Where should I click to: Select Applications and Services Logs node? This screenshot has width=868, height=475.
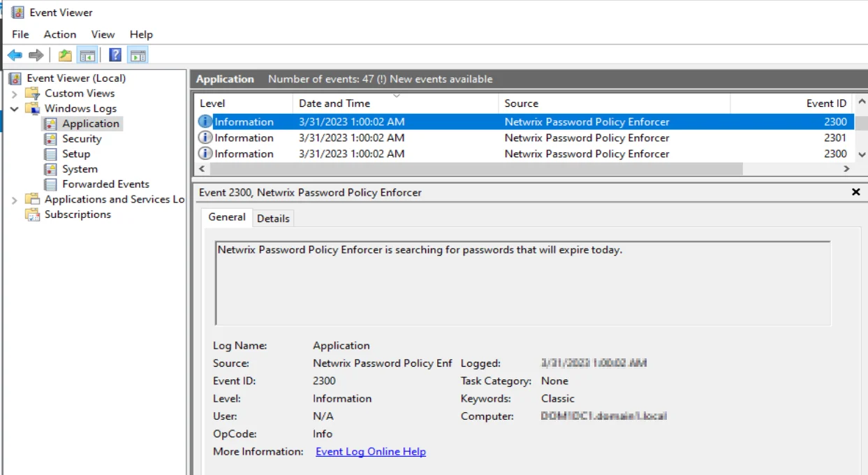(114, 199)
